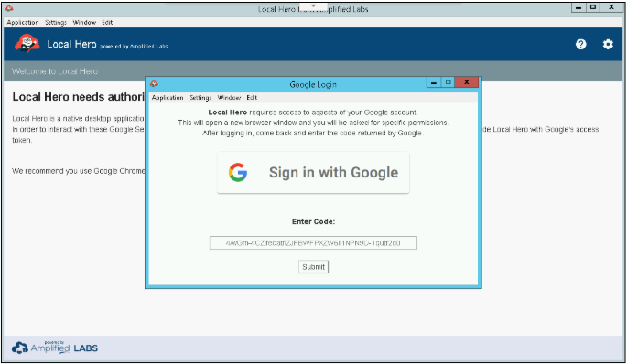The height and width of the screenshot is (364, 627).
Task: Open Window menu in Google Login dialog
Action: (x=229, y=98)
